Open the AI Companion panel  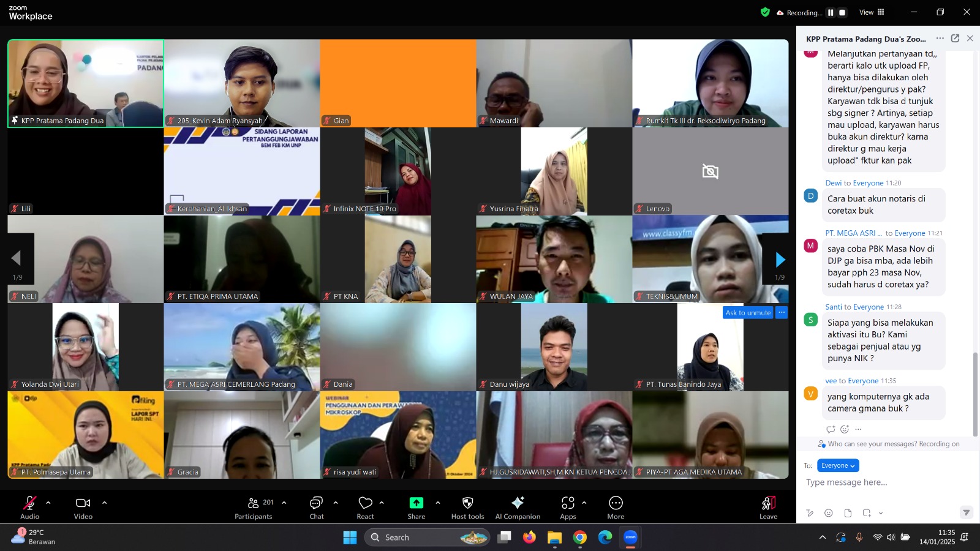[518, 507]
